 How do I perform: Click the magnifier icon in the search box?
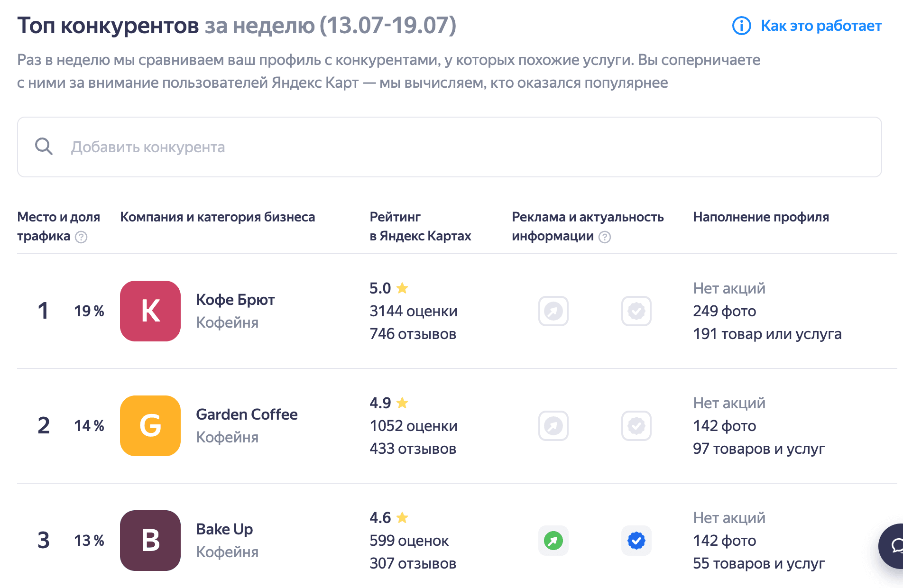44,147
